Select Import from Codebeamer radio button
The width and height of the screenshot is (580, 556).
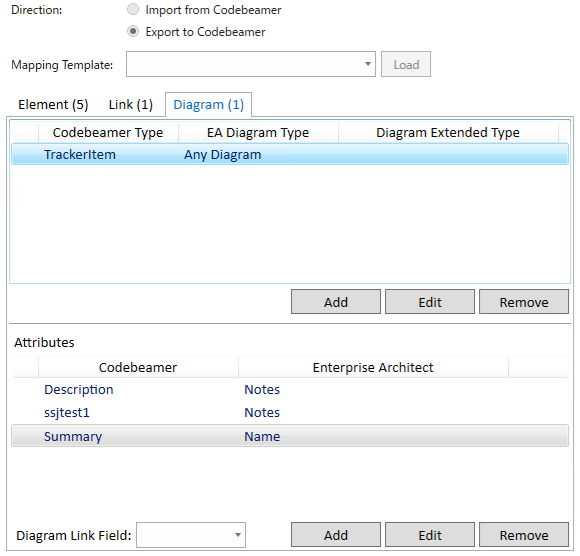click(x=133, y=9)
